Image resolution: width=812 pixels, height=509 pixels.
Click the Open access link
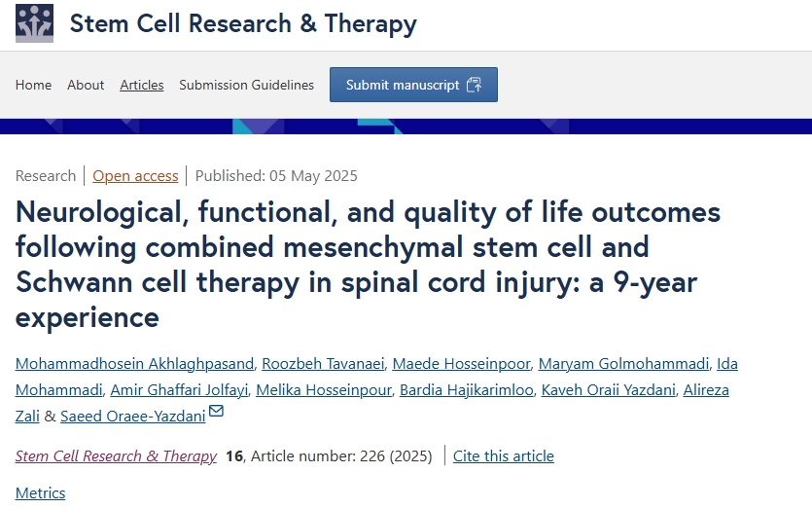tap(135, 176)
